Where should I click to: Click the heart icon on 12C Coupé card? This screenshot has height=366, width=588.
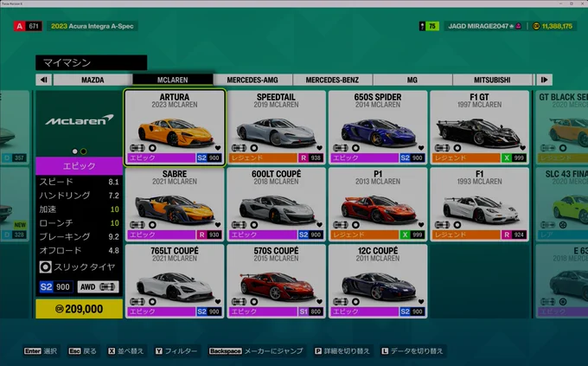tap(421, 301)
